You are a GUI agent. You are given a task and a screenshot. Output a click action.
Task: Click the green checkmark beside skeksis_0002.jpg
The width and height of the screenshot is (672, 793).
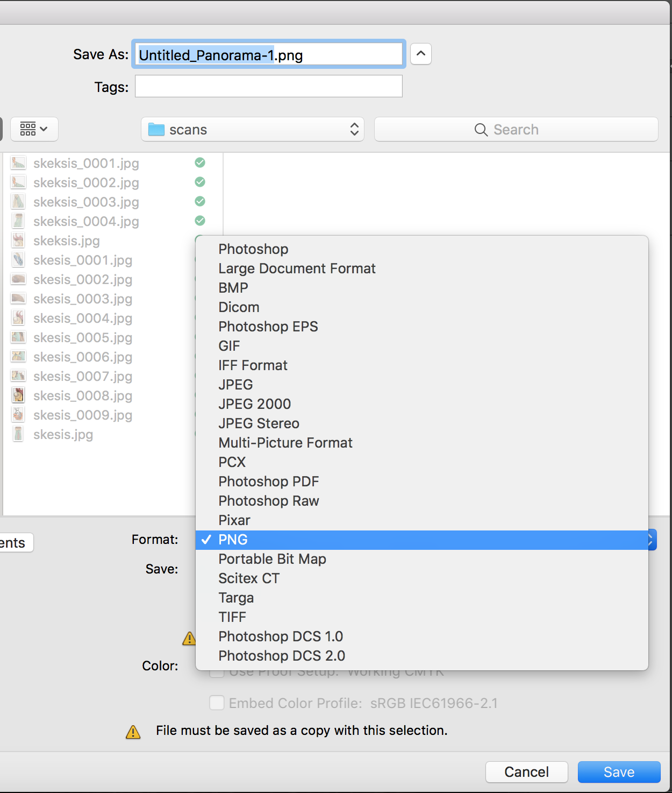[199, 182]
